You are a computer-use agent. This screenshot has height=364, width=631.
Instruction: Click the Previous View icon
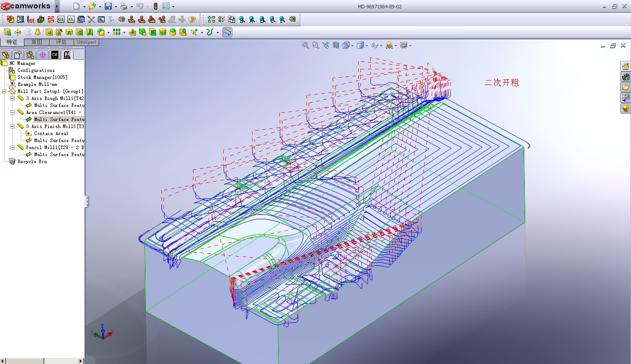pos(325,45)
